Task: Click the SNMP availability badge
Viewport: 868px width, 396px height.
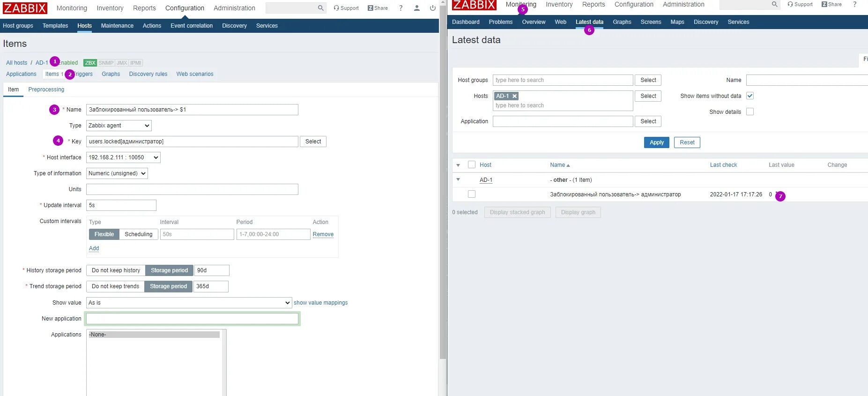Action: [106, 63]
